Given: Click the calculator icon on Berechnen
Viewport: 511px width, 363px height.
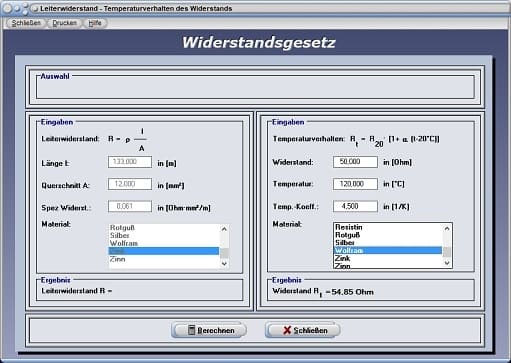Looking at the screenshot, I should [191, 330].
